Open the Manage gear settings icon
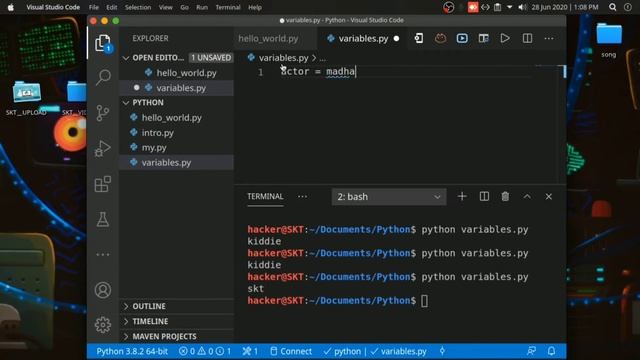 [x=102, y=325]
